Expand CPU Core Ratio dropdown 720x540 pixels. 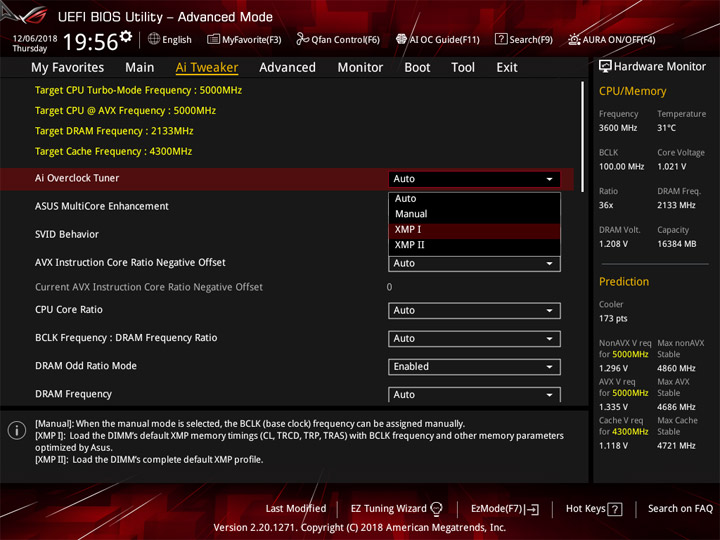(x=474, y=311)
